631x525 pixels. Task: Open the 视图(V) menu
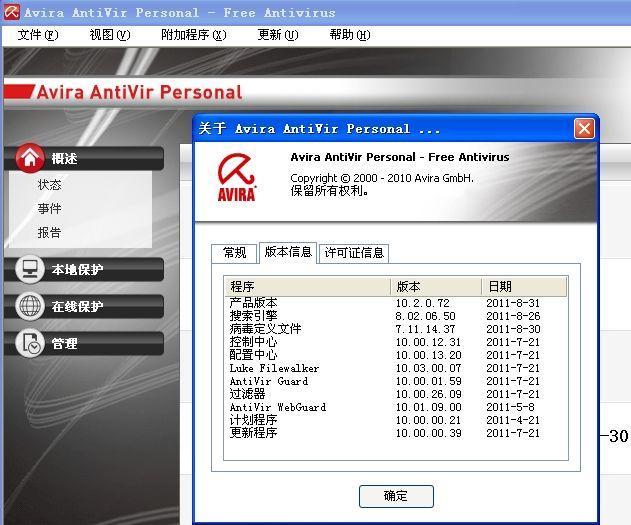point(109,34)
